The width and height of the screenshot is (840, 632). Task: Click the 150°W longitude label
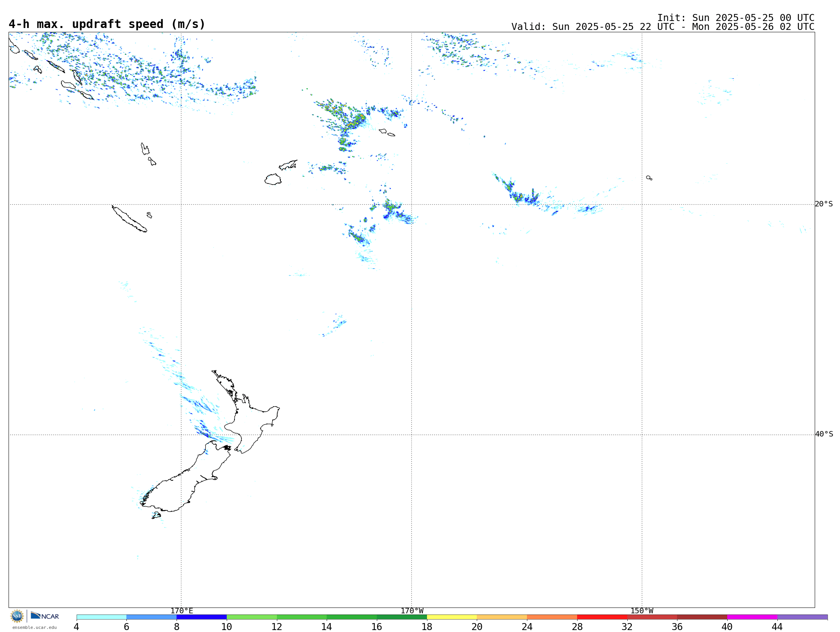[x=642, y=611]
